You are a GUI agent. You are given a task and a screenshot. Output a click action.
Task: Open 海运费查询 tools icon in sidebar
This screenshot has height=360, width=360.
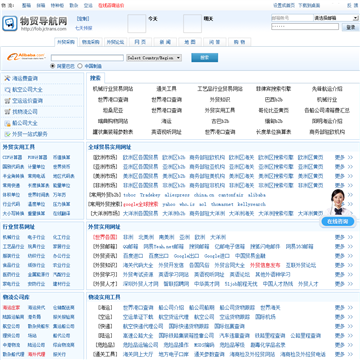click(x=7, y=78)
